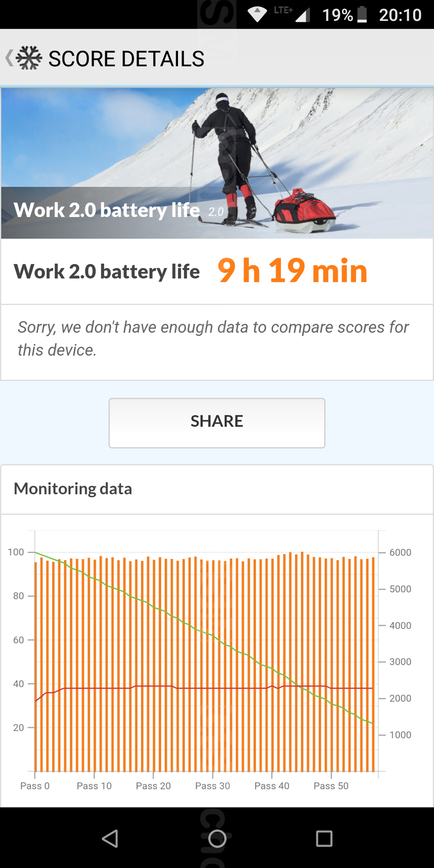
Task: Open recent apps with square button
Action: pyautogui.click(x=324, y=838)
